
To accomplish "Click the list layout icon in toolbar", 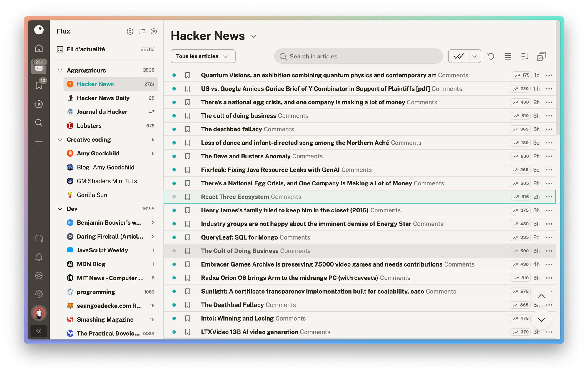I will [x=508, y=56].
